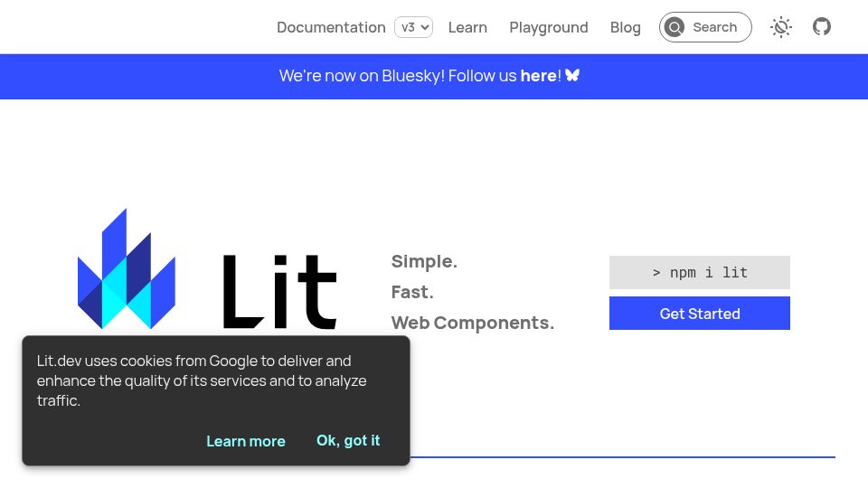Click the magnifier icon in Search
Viewport: 868px width, 488px height.
675,27
